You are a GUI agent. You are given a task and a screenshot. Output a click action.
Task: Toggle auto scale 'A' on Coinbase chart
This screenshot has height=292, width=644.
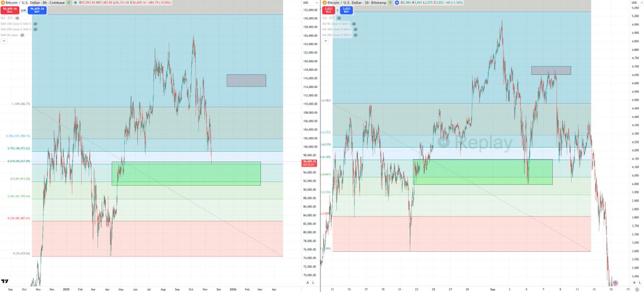click(308, 282)
